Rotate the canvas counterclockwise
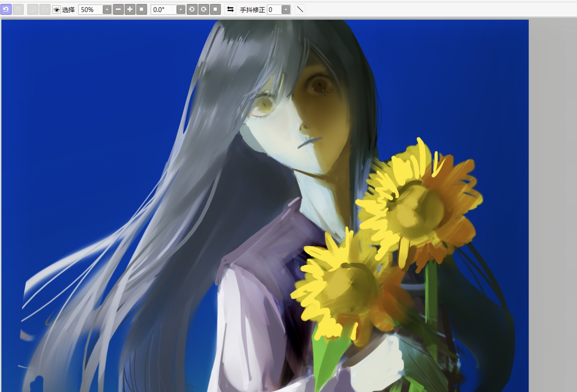The height and width of the screenshot is (392, 577). point(192,9)
